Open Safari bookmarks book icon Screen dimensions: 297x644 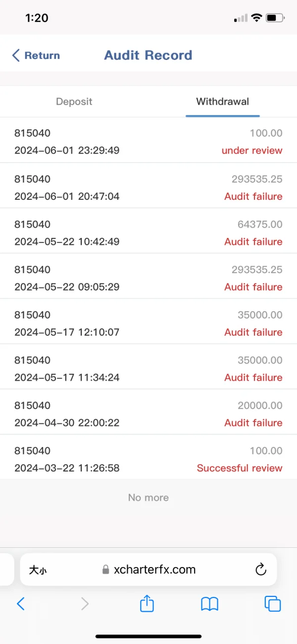point(209,603)
